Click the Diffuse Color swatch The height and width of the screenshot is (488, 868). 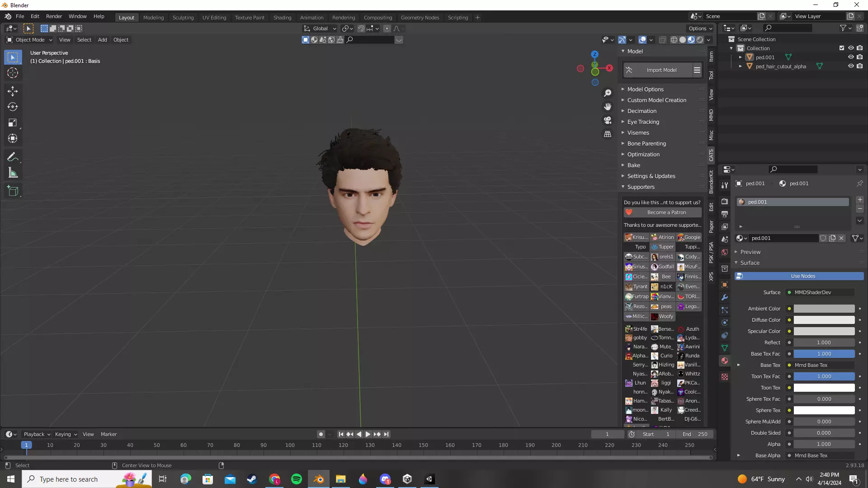(x=824, y=320)
